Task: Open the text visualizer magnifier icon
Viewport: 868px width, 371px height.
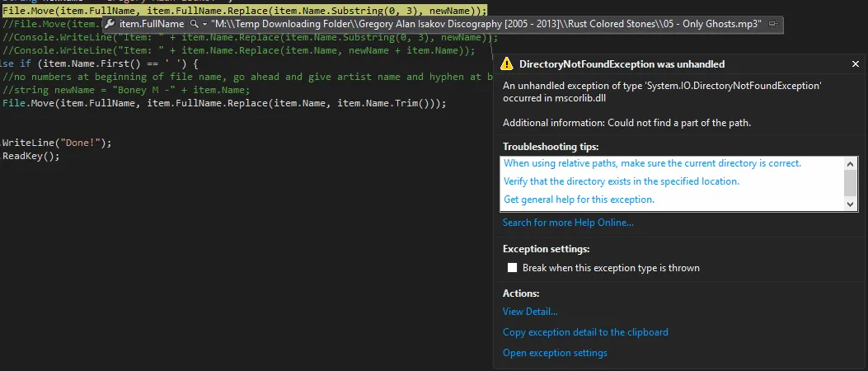Action: click(x=195, y=25)
